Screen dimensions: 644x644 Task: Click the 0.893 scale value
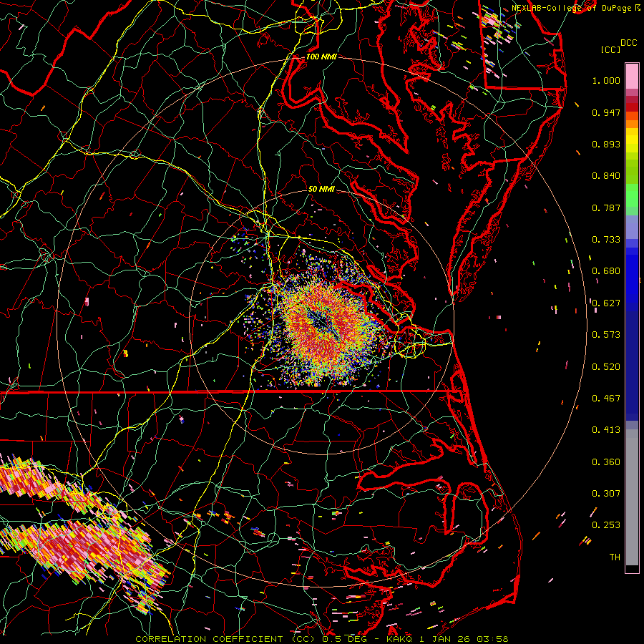[606, 144]
